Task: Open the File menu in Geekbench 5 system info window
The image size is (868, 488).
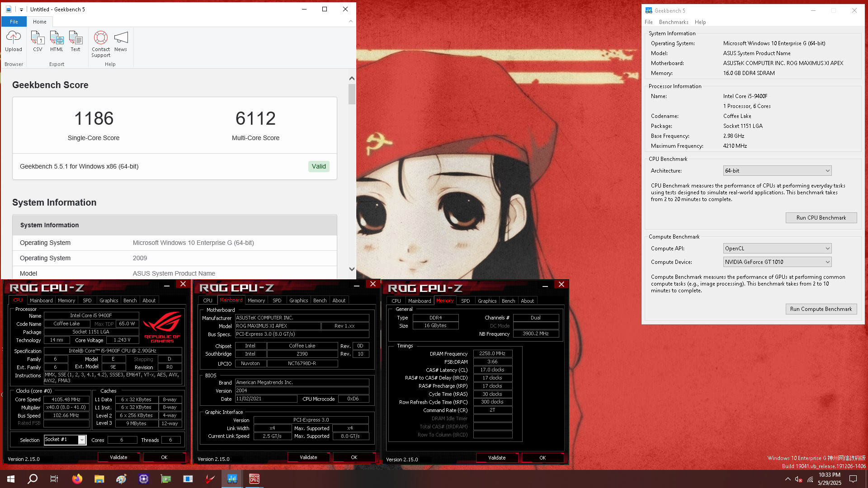Action: tap(649, 22)
